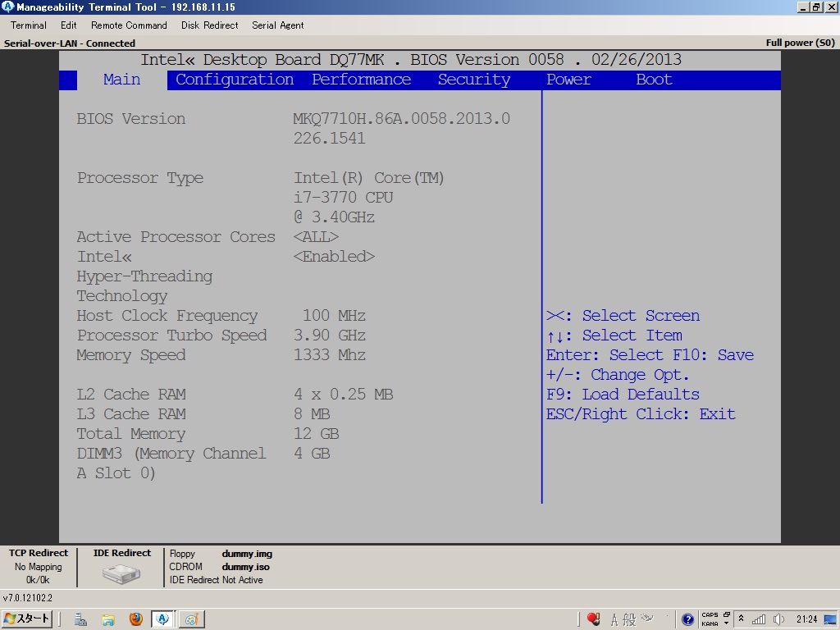Click the Serial-over-LAN Connected status

(x=70, y=43)
